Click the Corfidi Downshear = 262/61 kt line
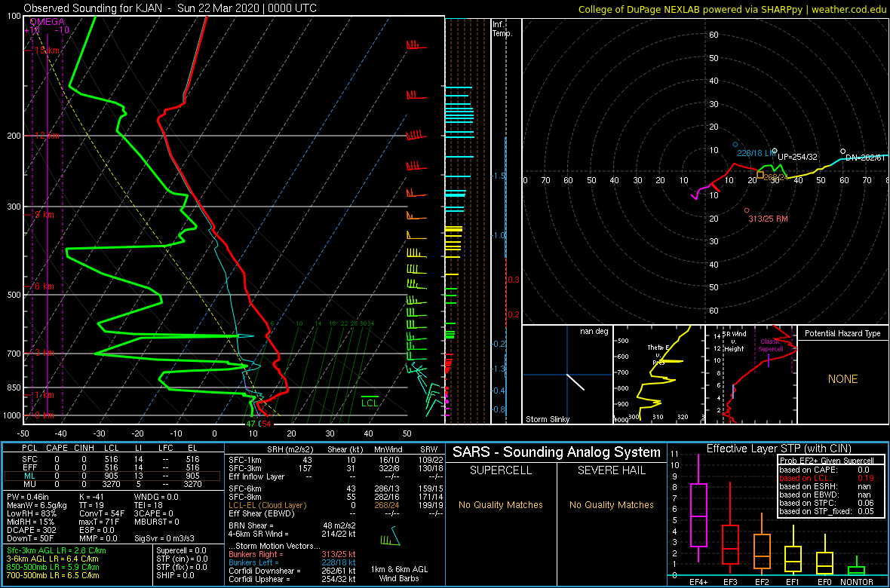 point(293,571)
